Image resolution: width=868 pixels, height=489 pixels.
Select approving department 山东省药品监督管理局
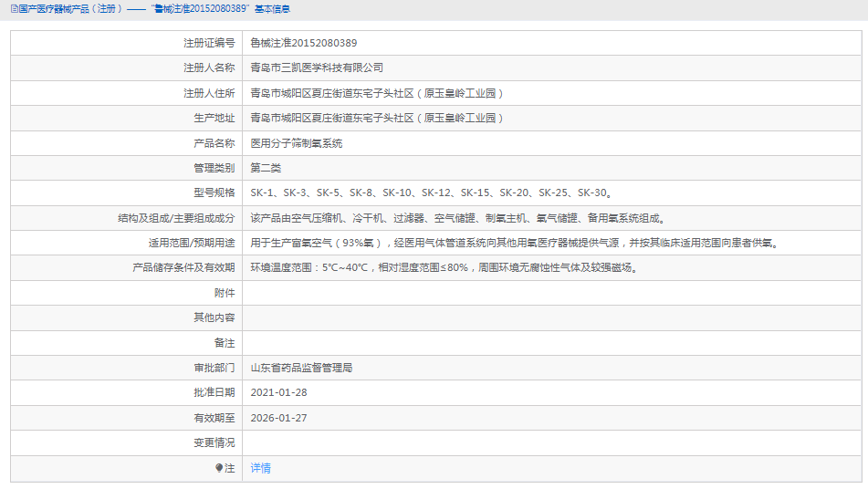pyautogui.click(x=301, y=368)
